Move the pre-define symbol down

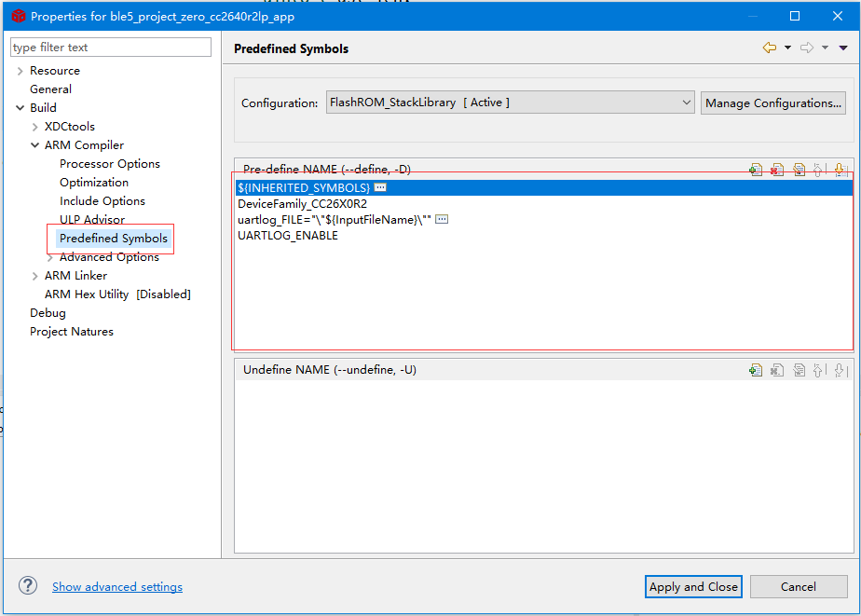click(840, 170)
